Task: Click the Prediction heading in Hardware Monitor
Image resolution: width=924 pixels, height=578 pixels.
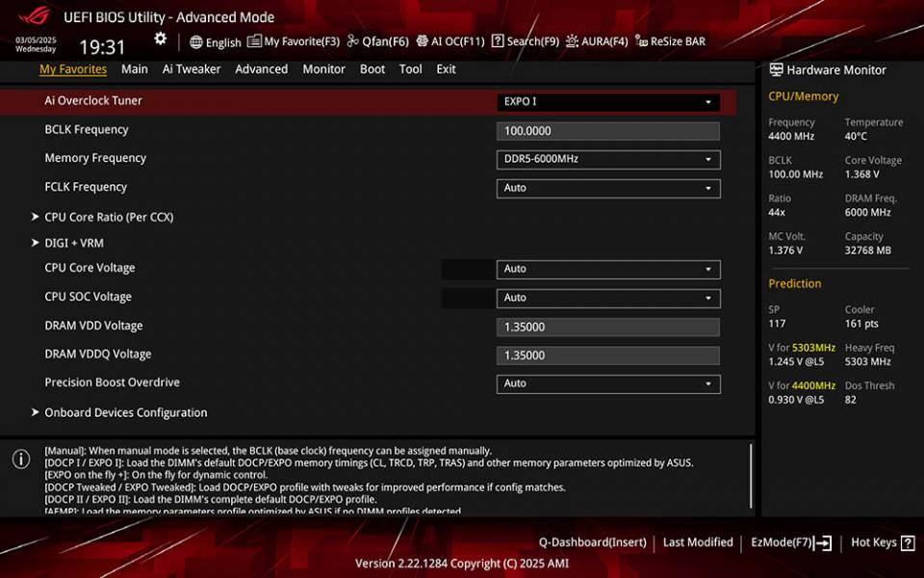Action: coord(794,283)
